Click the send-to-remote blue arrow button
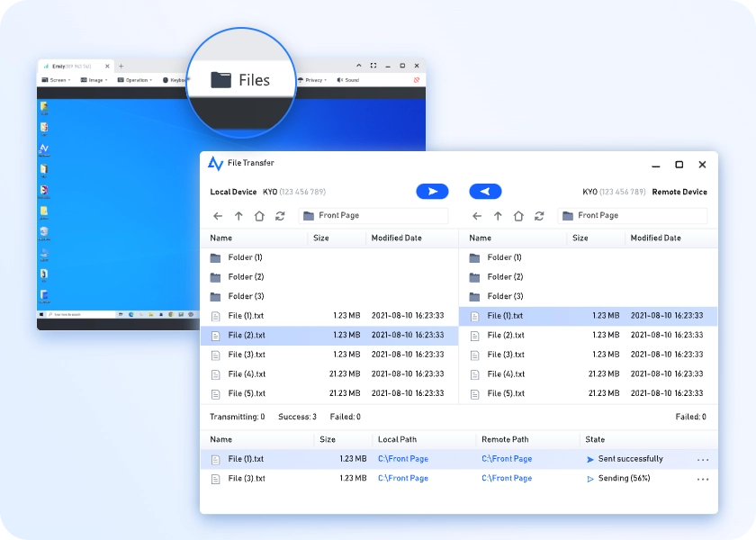756x540 pixels. (432, 192)
